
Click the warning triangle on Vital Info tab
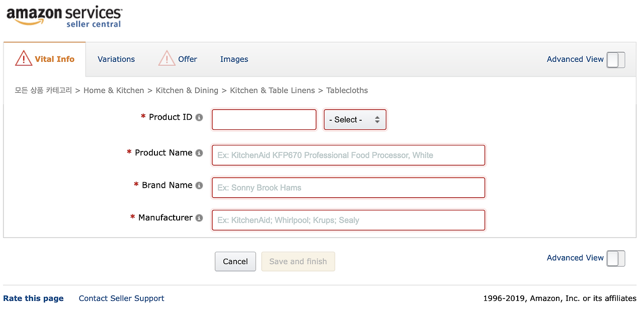(x=24, y=59)
